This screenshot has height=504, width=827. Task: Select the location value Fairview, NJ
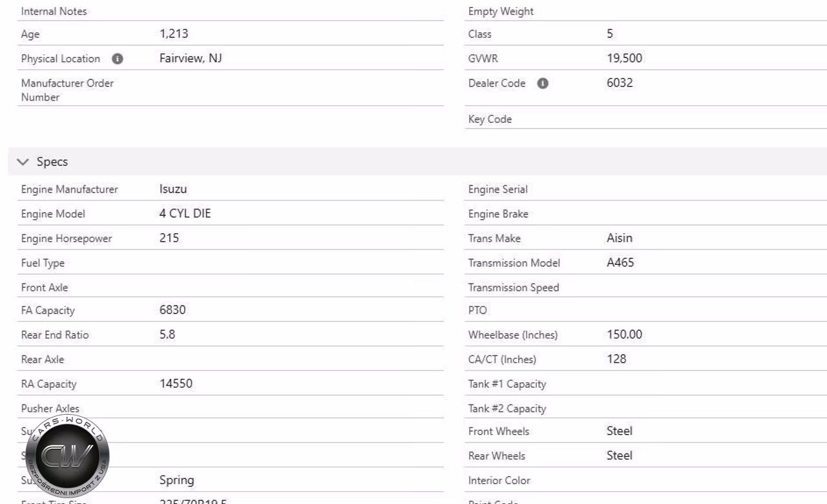[x=191, y=59]
